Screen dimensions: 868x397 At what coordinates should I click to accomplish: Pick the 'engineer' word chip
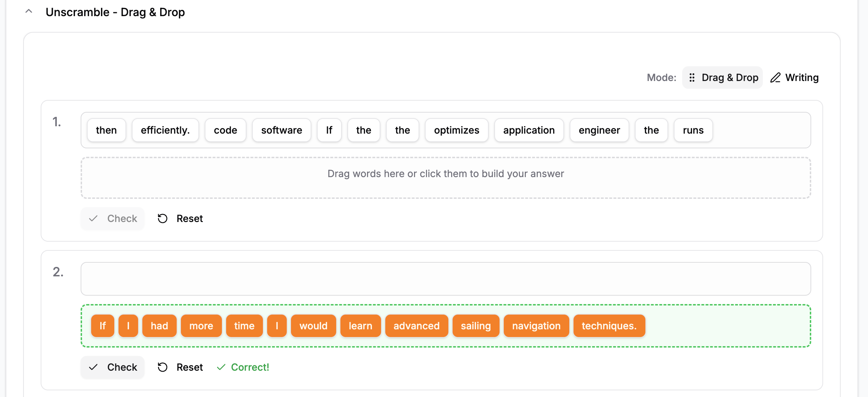pyautogui.click(x=599, y=130)
